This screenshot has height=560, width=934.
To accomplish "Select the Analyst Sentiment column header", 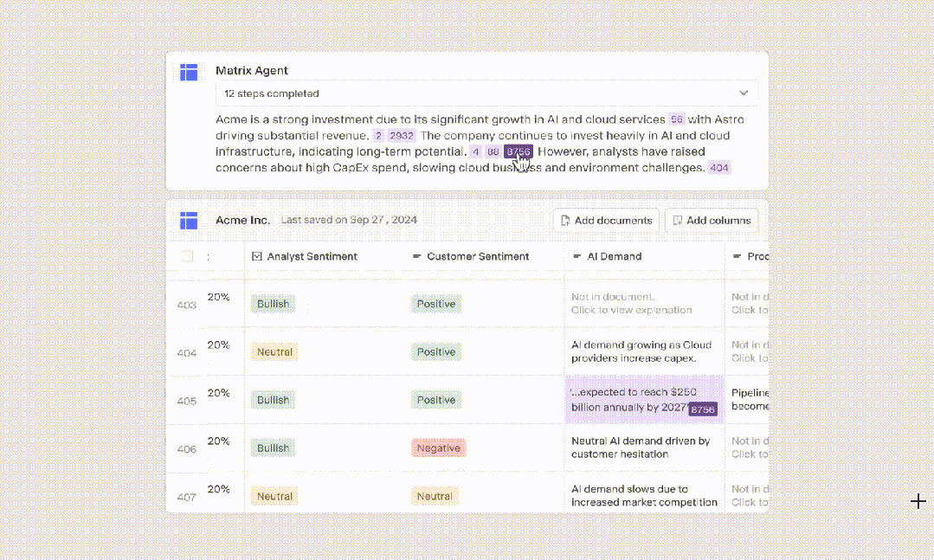I will [x=312, y=256].
